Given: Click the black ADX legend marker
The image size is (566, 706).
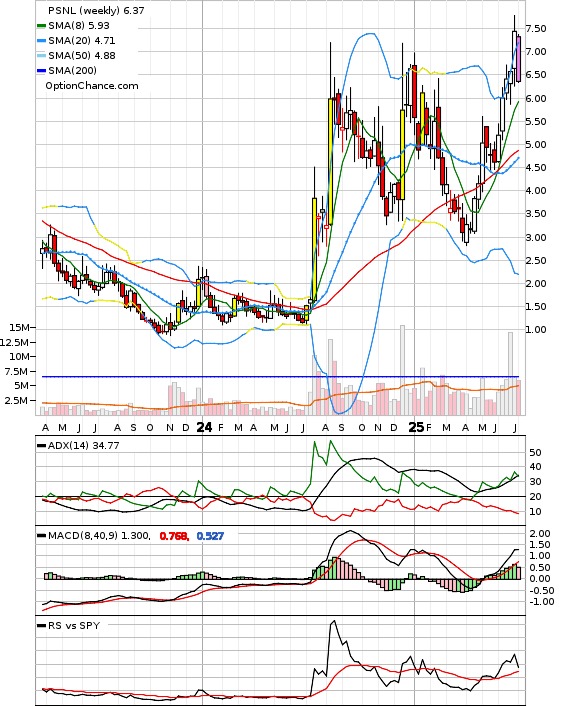Looking at the screenshot, I should tap(41, 446).
